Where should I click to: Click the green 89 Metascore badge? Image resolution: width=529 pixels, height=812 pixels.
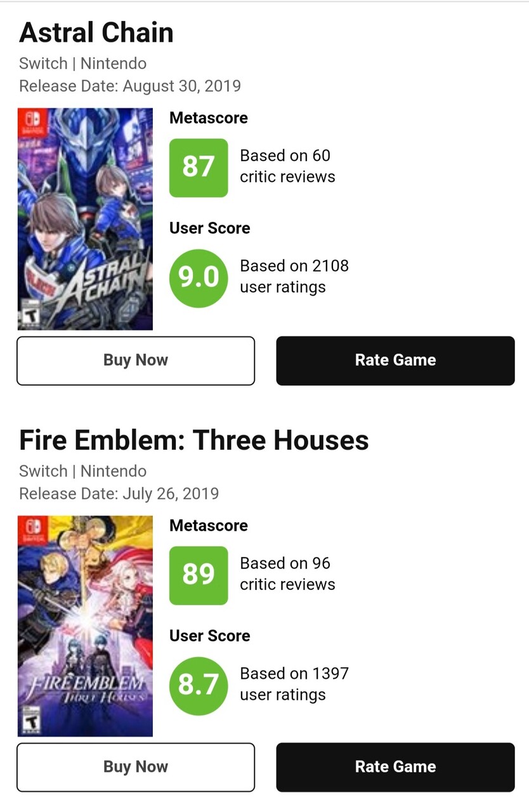point(198,575)
